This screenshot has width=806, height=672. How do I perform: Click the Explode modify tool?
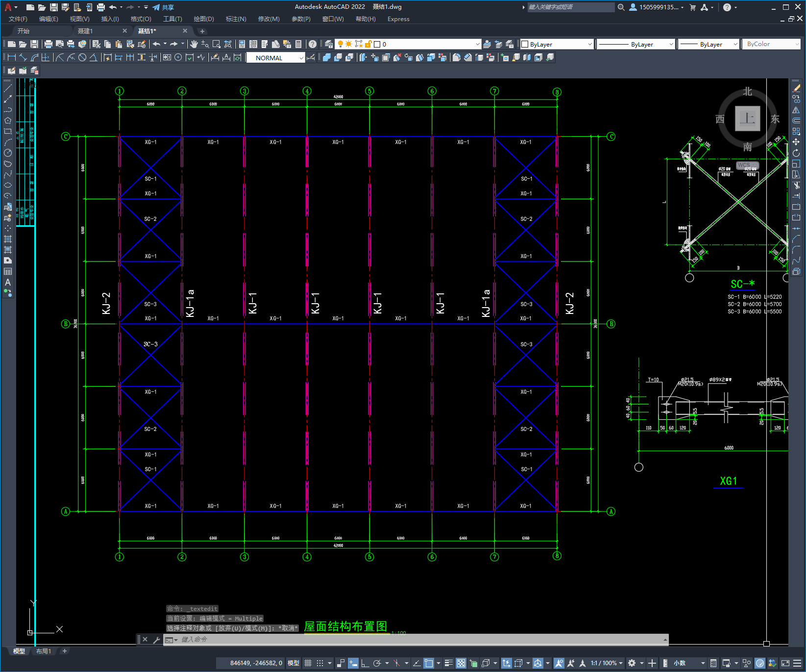click(x=796, y=271)
